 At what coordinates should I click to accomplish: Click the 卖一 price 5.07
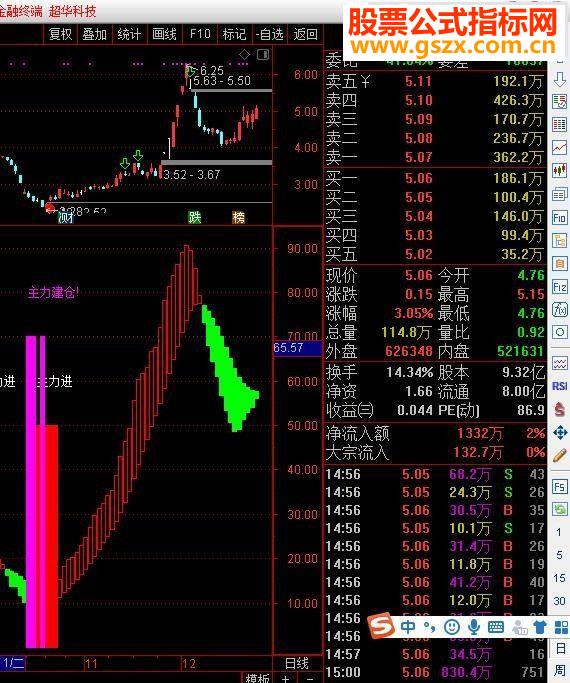[418, 157]
